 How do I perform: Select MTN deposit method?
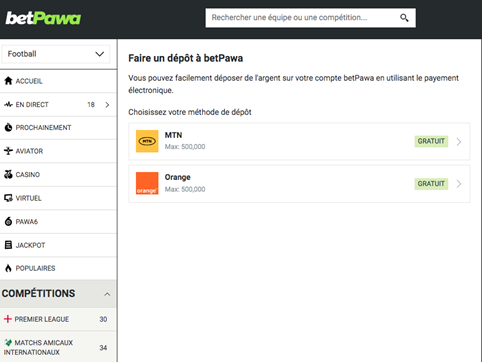[299, 141]
